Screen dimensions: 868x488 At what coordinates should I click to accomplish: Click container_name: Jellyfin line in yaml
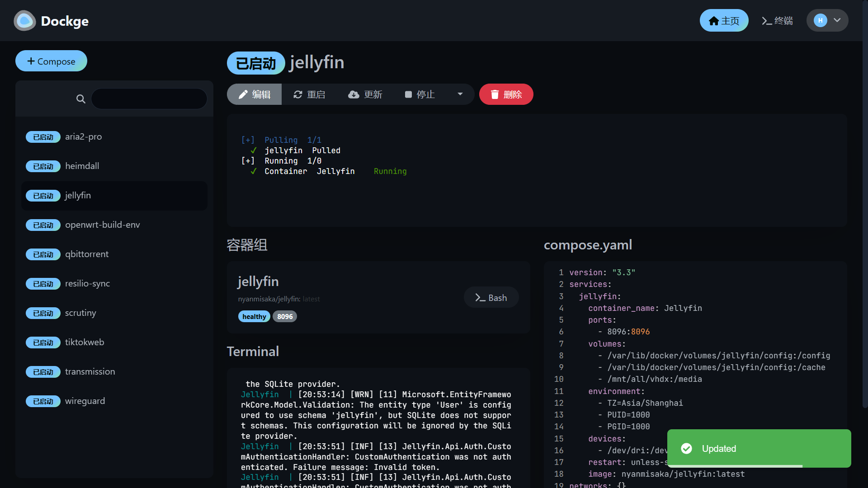coord(645,308)
